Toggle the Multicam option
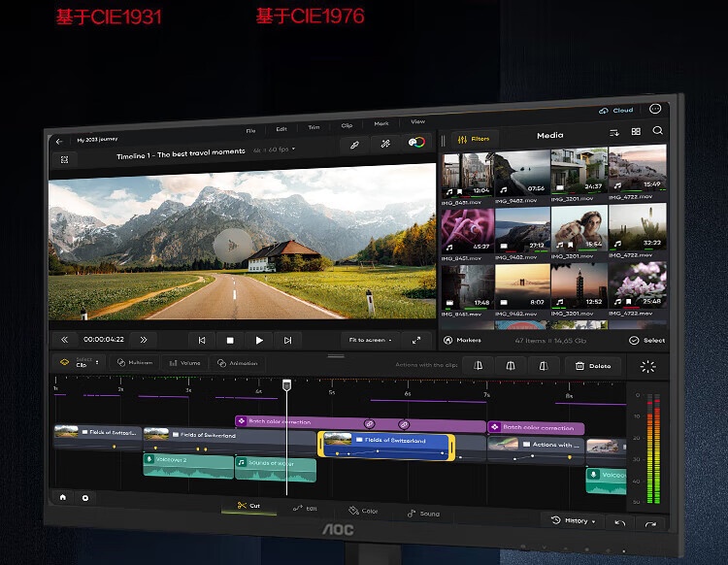 click(134, 362)
